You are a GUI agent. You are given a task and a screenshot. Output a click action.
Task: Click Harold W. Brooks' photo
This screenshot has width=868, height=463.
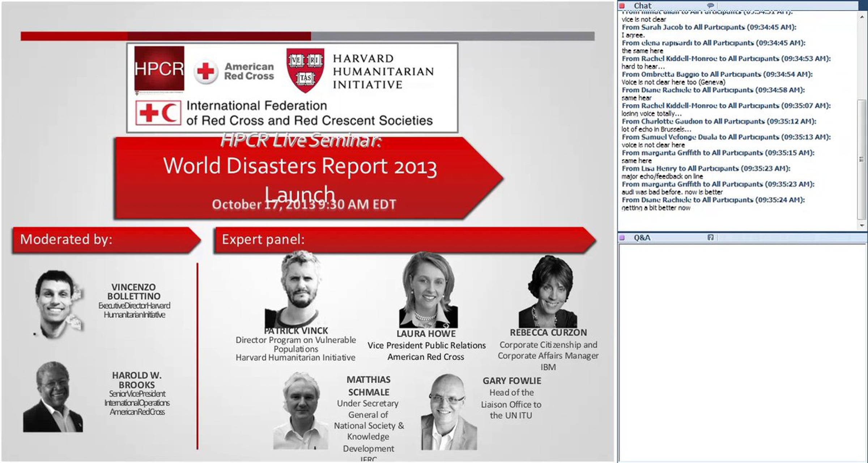pos(53,397)
